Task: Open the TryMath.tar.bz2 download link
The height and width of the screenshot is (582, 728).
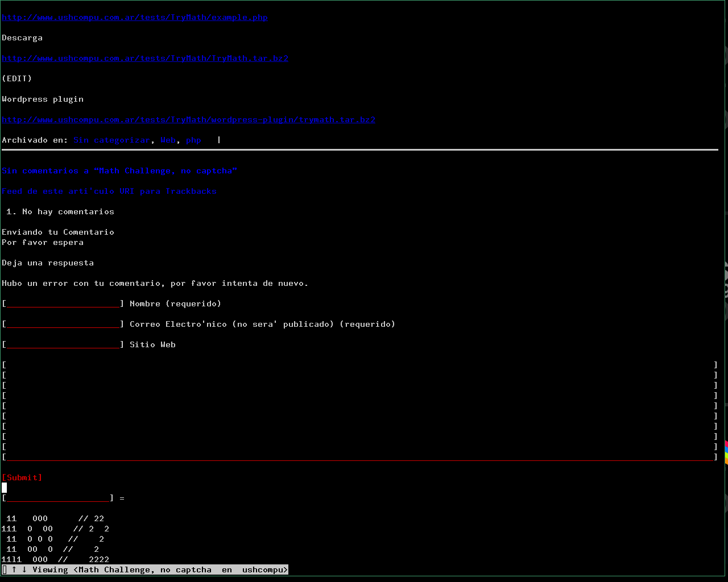Action: click(x=145, y=59)
